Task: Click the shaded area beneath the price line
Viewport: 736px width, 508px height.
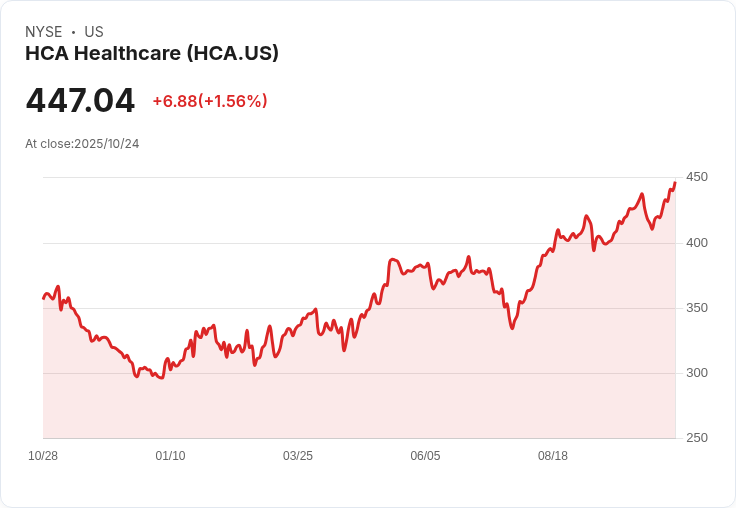Action: [400, 380]
